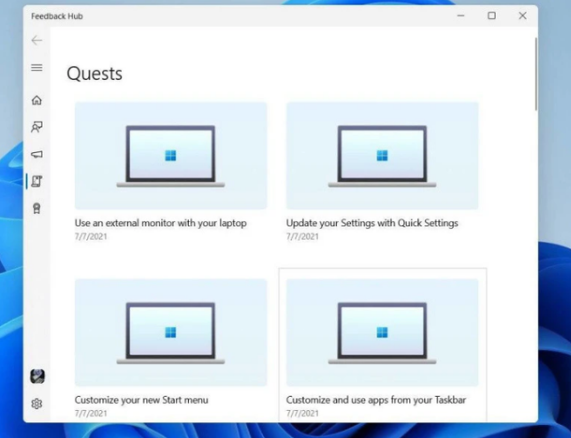571x438 pixels.
Task: Click date under 'Customize your new Start menu'
Action: click(91, 413)
